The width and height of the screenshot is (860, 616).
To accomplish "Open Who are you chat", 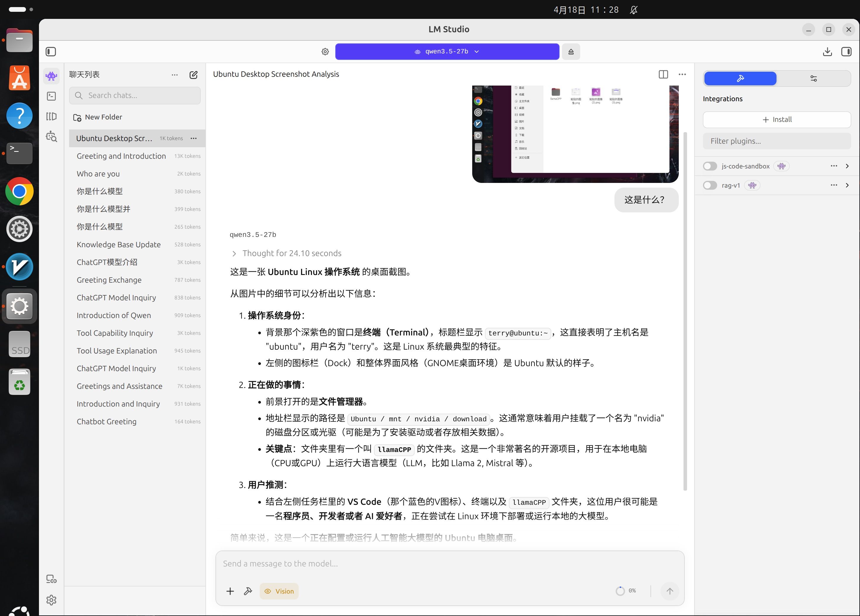I will [x=137, y=173].
